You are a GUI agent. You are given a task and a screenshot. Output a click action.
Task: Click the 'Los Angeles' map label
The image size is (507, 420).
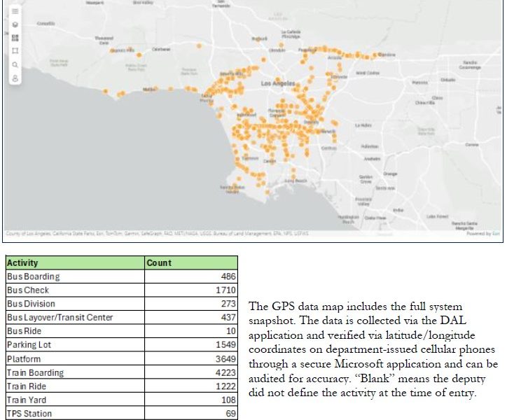[x=278, y=83]
